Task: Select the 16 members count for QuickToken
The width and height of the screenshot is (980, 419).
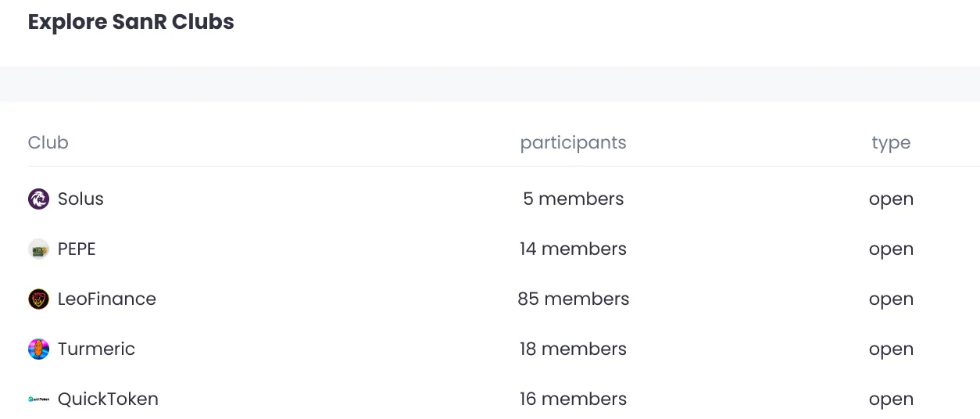Action: pyautogui.click(x=574, y=399)
